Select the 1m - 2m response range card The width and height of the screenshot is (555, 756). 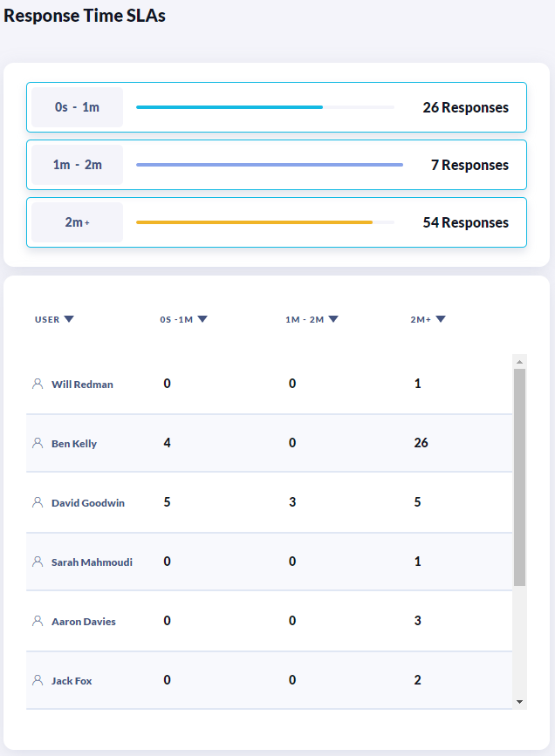[x=276, y=165]
